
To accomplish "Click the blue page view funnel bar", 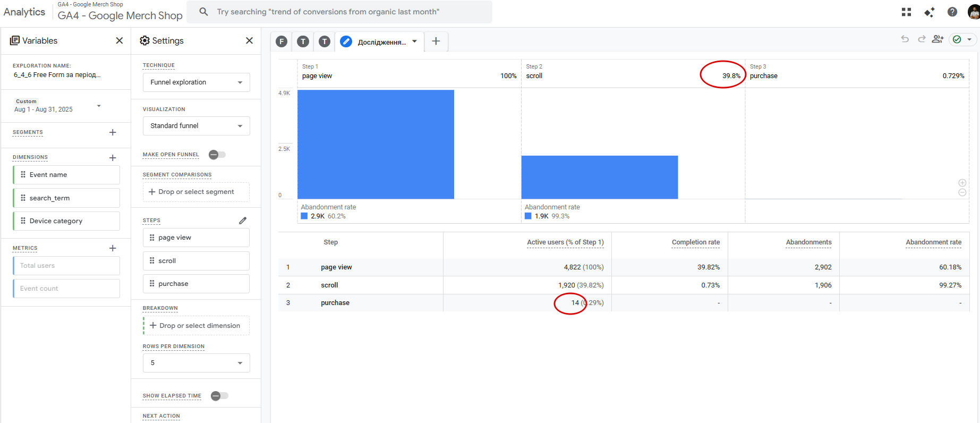I will tap(376, 145).
